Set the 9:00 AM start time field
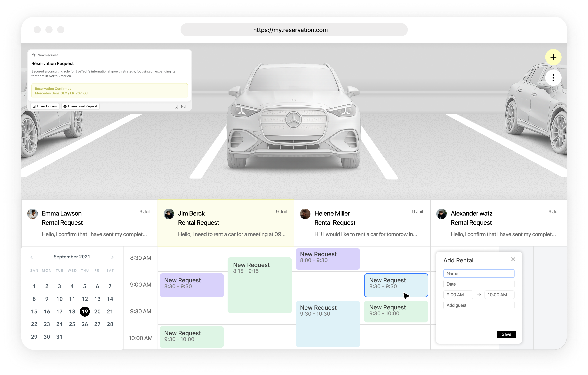The image size is (588, 375). pyautogui.click(x=458, y=295)
